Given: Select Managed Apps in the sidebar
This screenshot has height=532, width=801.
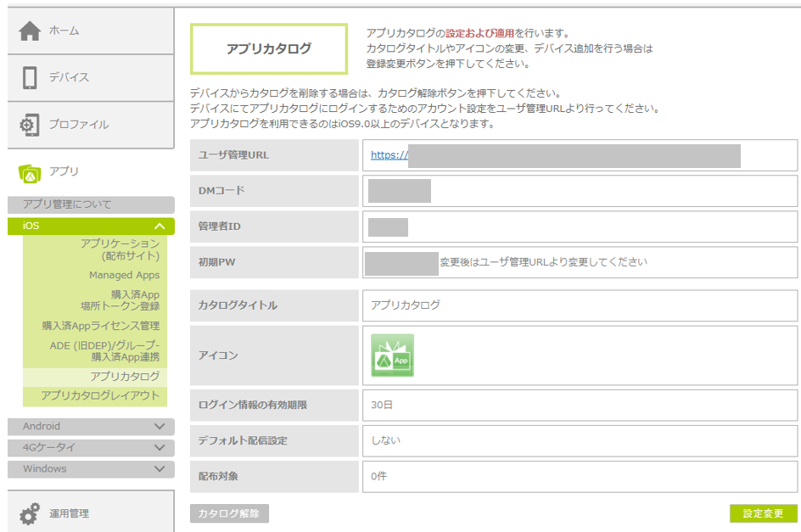Looking at the screenshot, I should tap(124, 275).
